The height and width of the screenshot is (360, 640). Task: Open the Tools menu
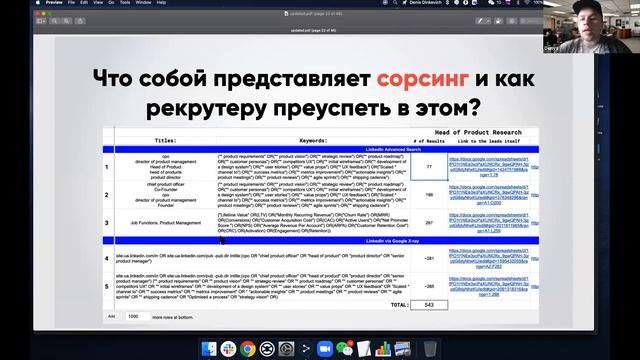click(x=125, y=2)
